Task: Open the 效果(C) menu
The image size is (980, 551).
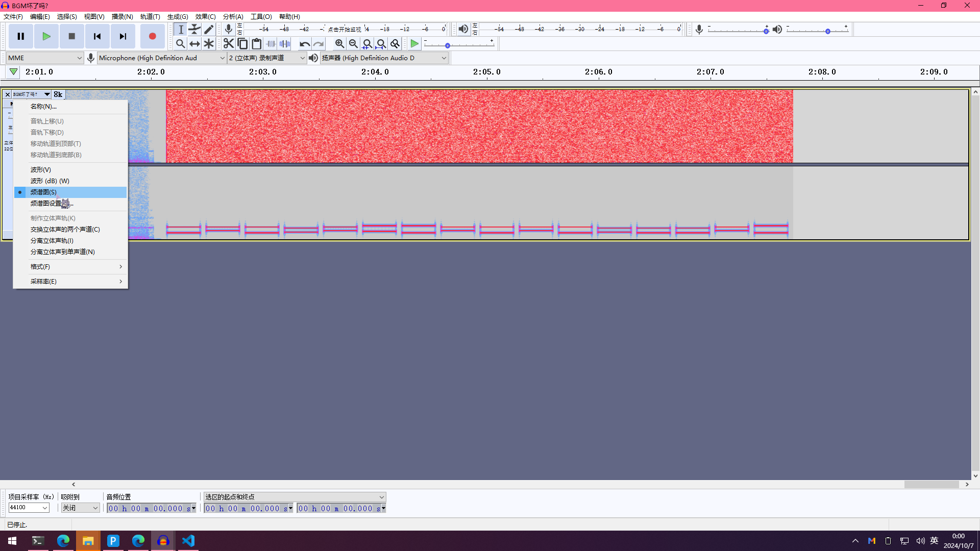Action: tap(205, 16)
